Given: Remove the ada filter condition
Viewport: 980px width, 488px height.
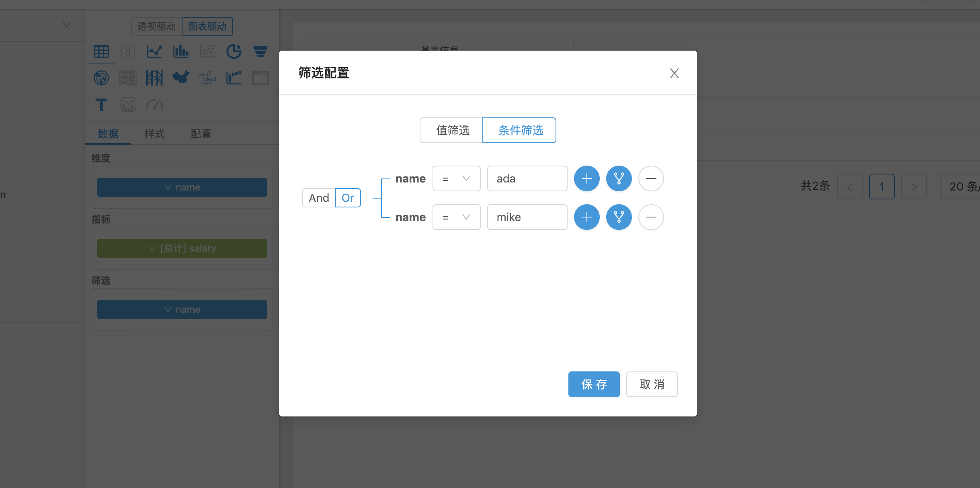Looking at the screenshot, I should click(x=651, y=178).
